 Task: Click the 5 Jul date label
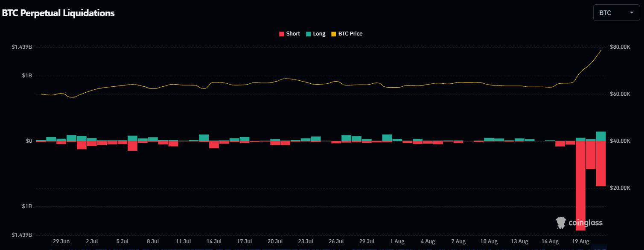point(122,241)
